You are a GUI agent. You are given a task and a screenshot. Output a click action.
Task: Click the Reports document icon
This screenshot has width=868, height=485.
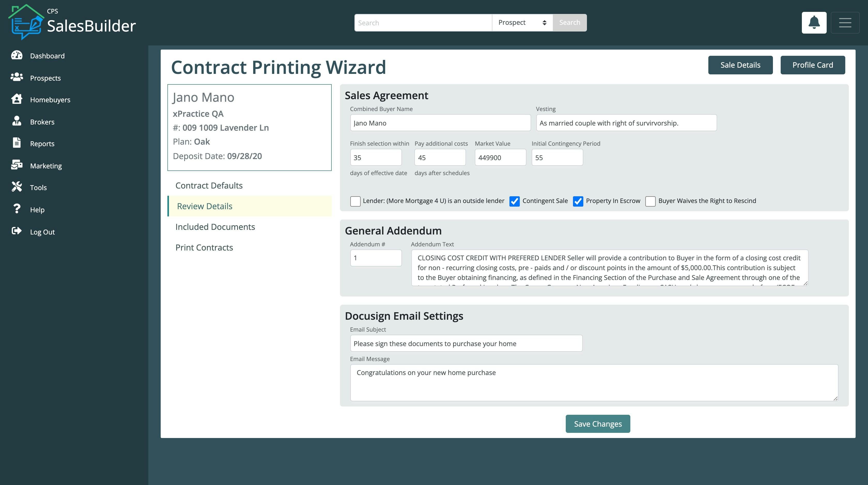17,143
